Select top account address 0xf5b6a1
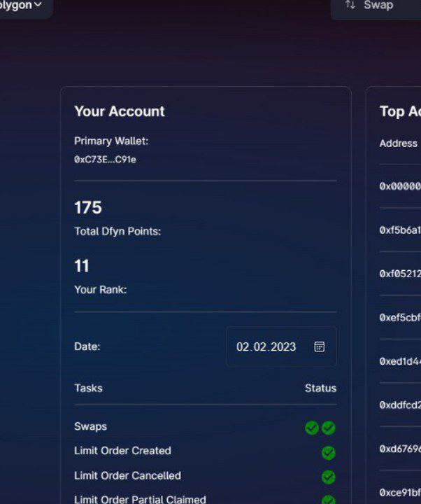421x504 pixels. 400,230
